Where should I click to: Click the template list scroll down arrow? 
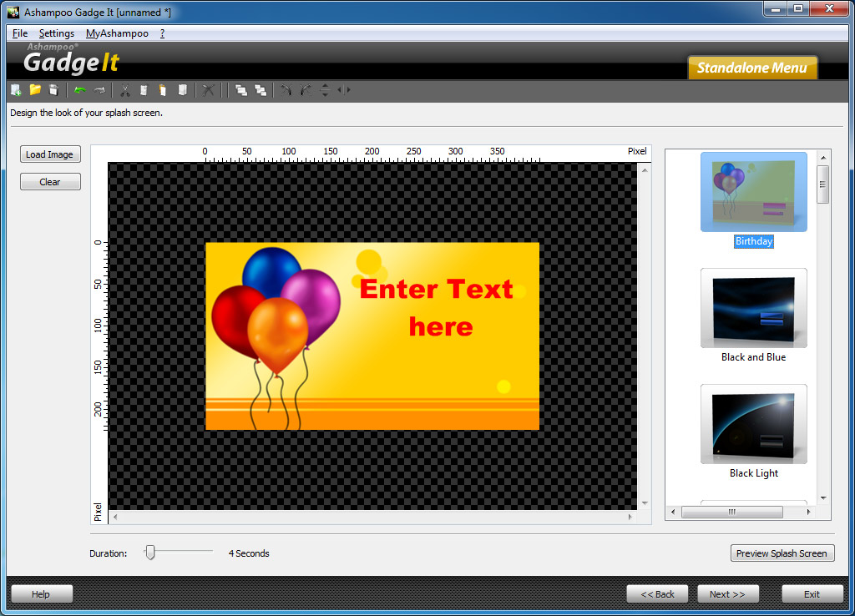coord(823,497)
